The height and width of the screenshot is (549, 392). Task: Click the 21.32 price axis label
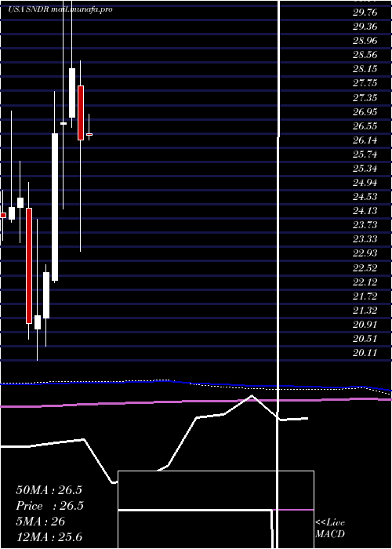click(365, 311)
